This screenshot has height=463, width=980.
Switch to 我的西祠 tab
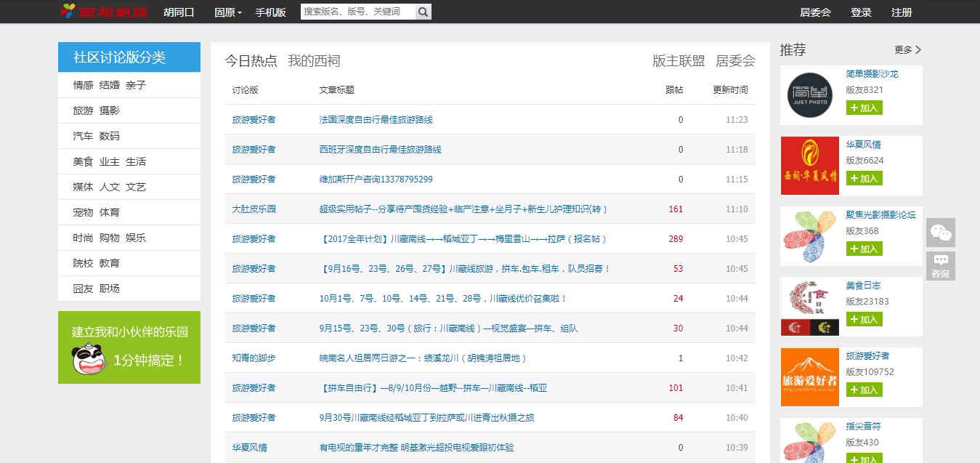(x=314, y=61)
